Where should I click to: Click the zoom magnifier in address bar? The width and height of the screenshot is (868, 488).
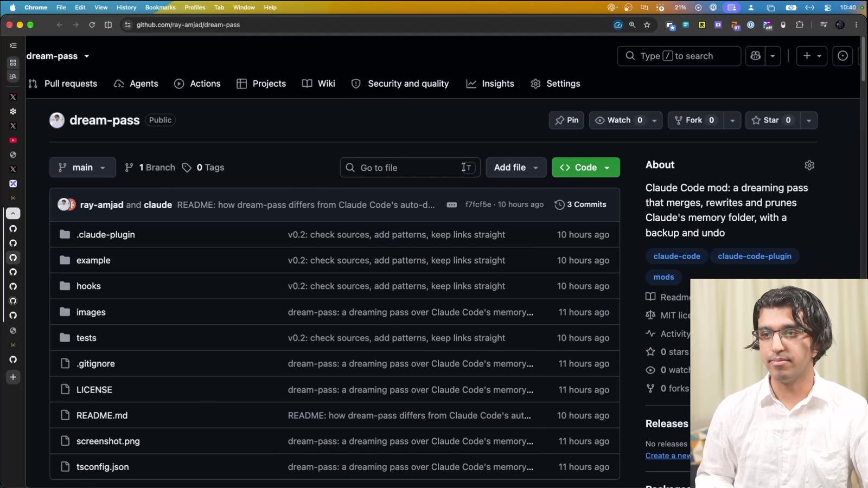click(632, 25)
